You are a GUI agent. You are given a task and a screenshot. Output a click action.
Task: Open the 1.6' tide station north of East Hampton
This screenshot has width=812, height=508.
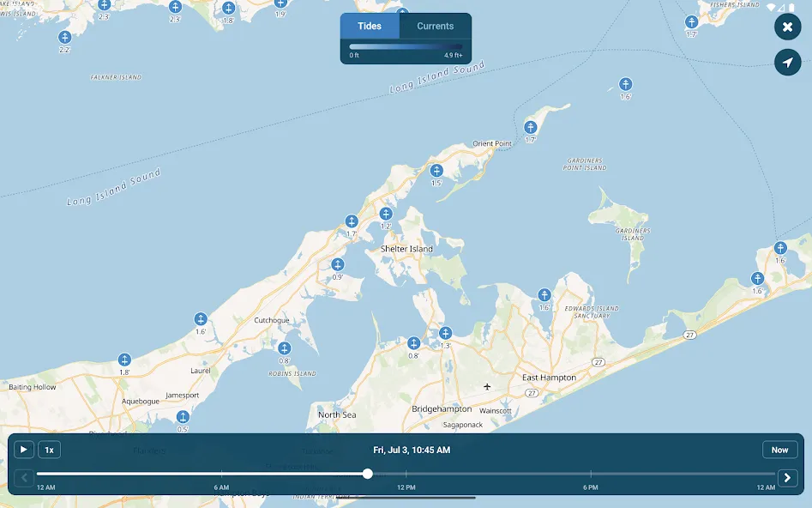[544, 295]
